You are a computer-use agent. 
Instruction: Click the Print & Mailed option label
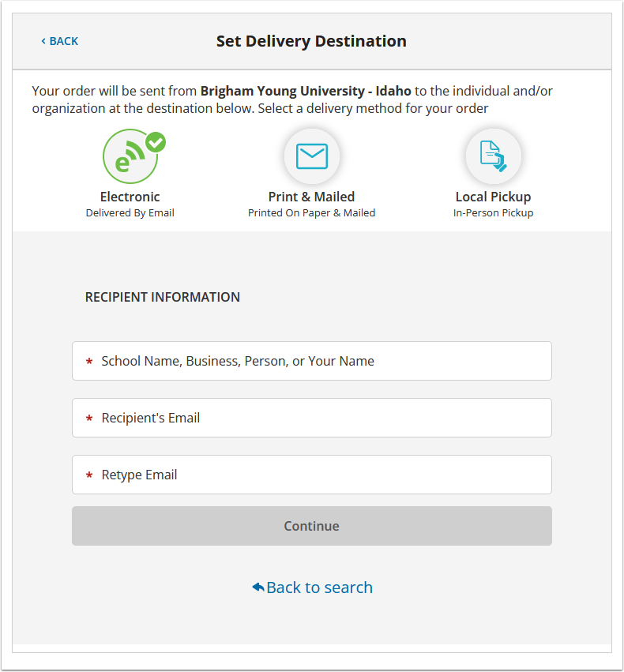[311, 197]
